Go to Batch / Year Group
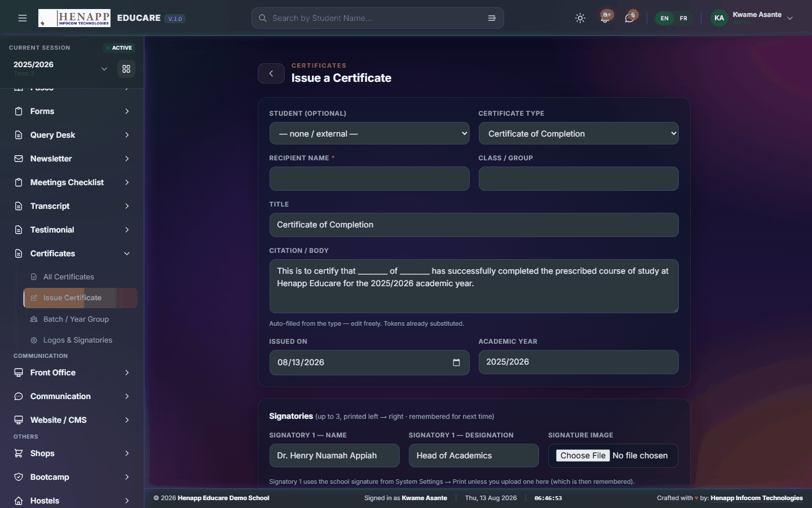Image resolution: width=812 pixels, height=508 pixels. (x=80, y=319)
